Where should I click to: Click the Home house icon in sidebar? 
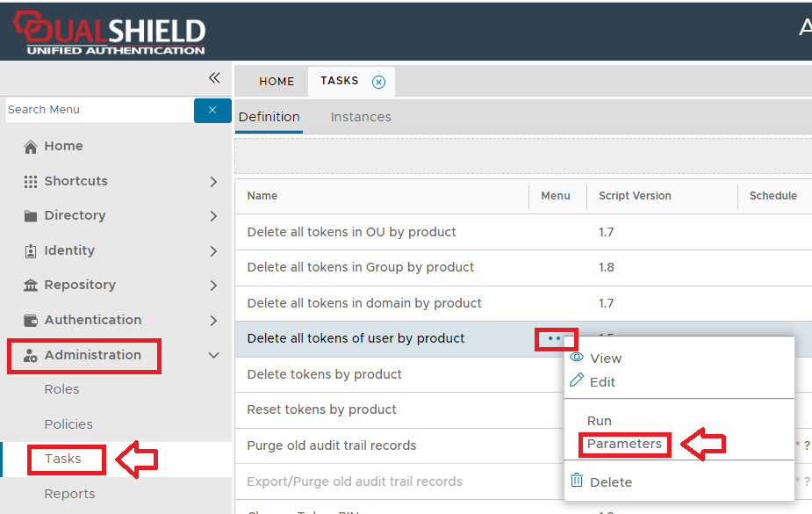tap(31, 147)
